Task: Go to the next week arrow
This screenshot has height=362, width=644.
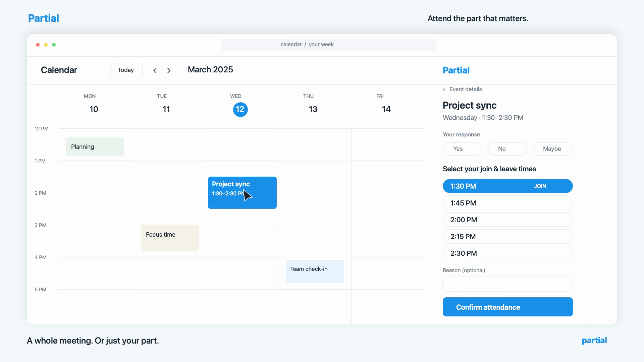Action: (x=169, y=70)
